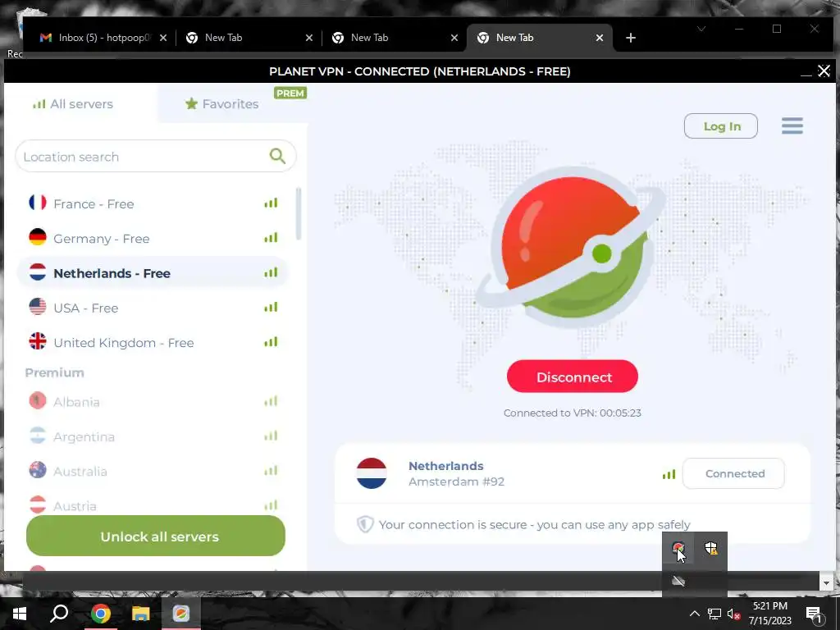Screen dimensions: 840x630
Task: Click Netherlands flag in connection card
Action: point(372,473)
